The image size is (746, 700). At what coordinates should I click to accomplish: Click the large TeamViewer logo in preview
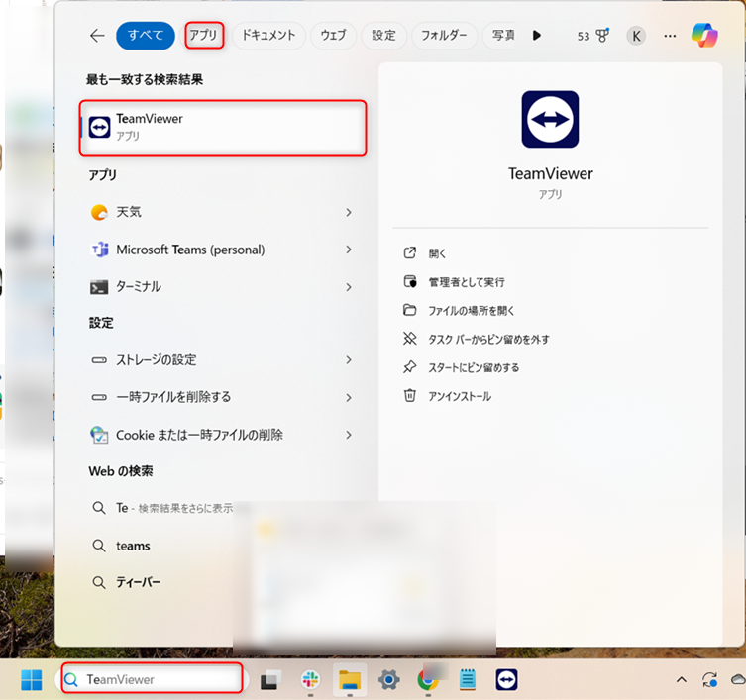coord(550,120)
